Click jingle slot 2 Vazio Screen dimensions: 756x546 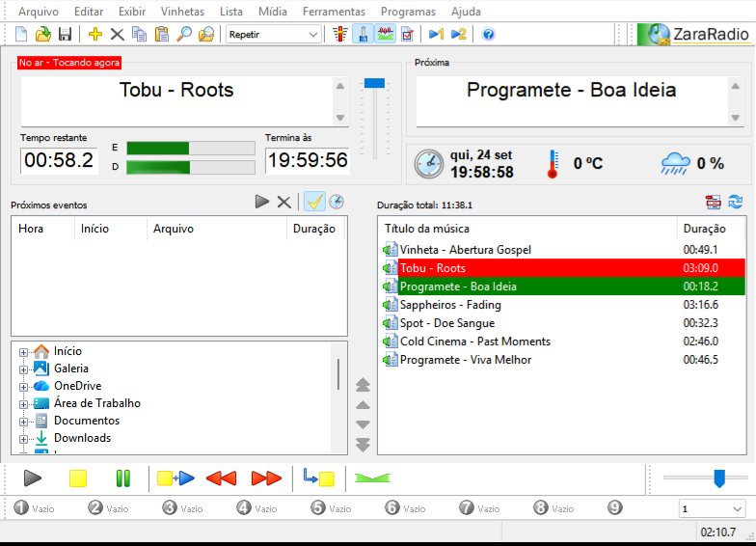tap(108, 507)
